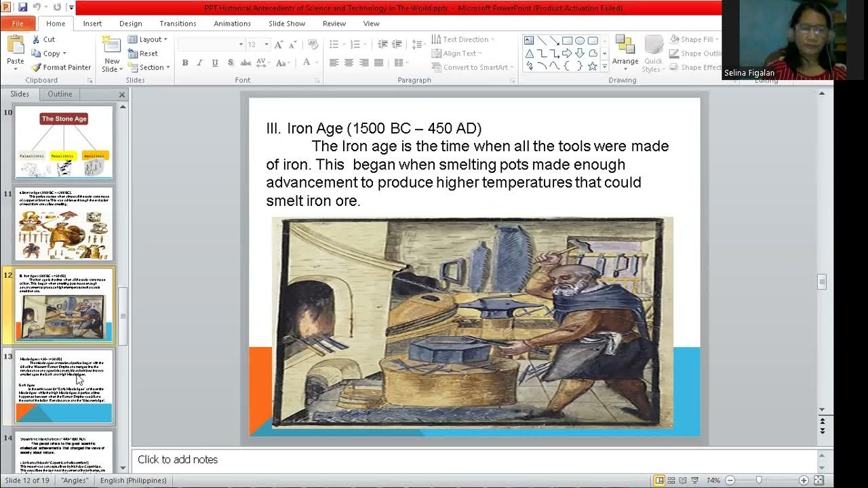Viewport: 868px width, 488px height.
Task: Select slide 11 thumbnail
Action: pos(64,224)
